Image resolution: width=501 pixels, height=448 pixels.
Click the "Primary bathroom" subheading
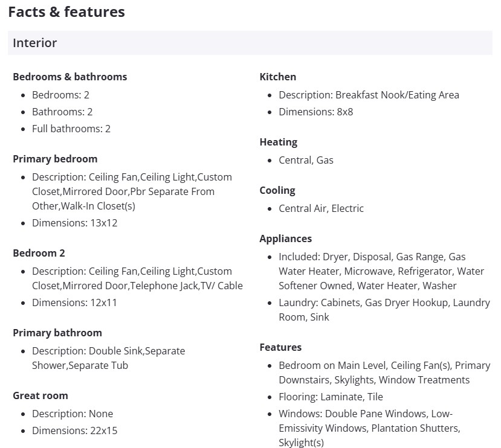[57, 333]
